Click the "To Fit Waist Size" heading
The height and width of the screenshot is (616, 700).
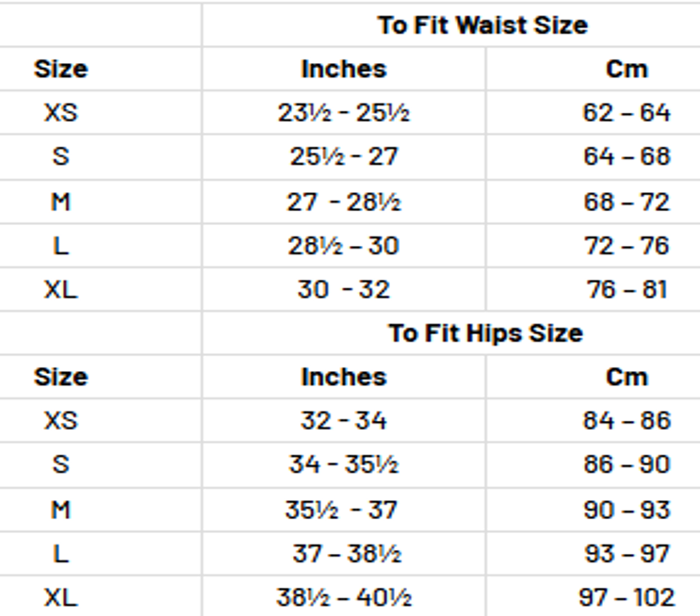482,24
